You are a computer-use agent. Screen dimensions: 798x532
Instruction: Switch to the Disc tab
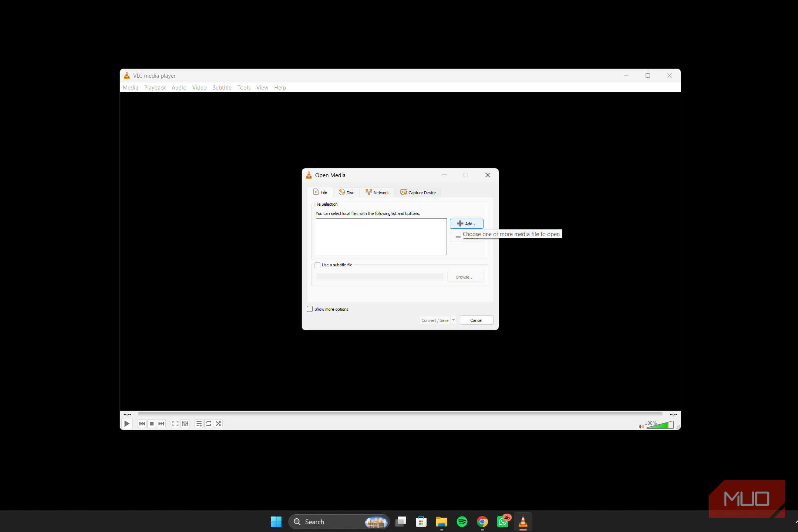346,193
